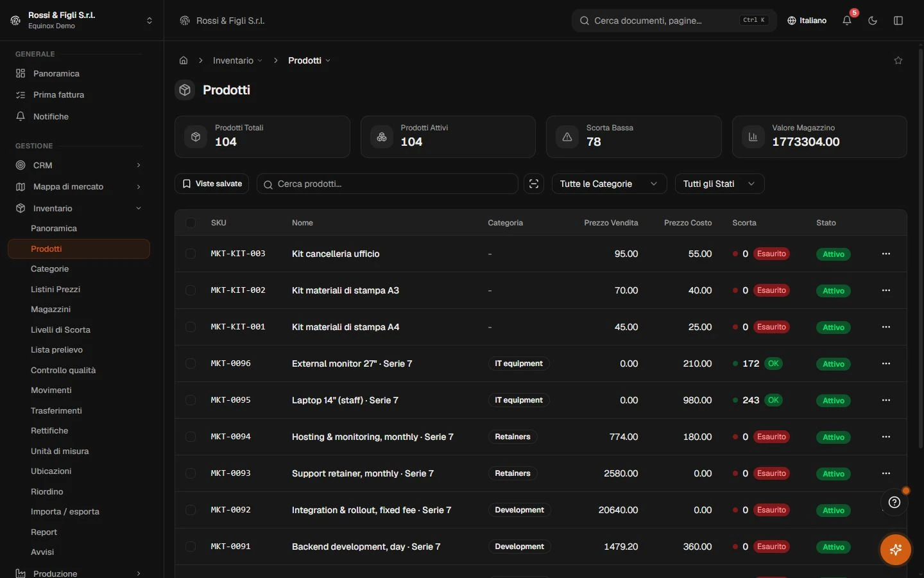Tick the select-all checkbox in table header

[191, 223]
